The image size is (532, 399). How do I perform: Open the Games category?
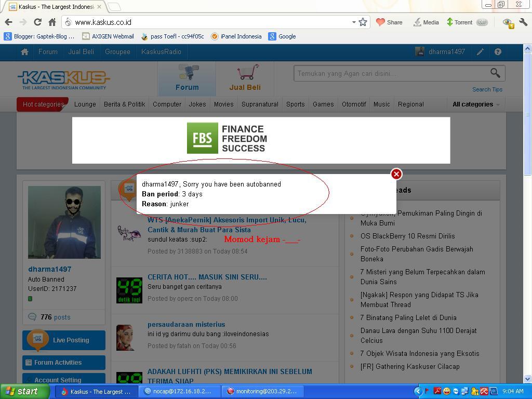(x=323, y=104)
